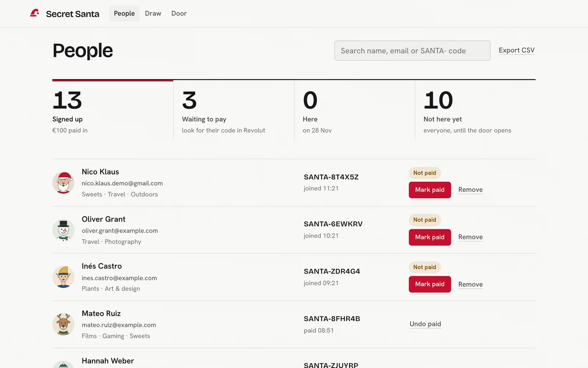Click code SANTA-8FHR4B

(332, 319)
